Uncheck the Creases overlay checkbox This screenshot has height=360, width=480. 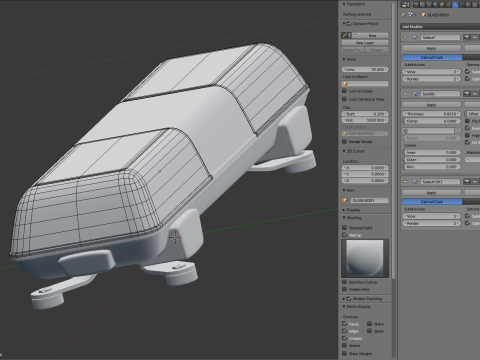(x=345, y=338)
